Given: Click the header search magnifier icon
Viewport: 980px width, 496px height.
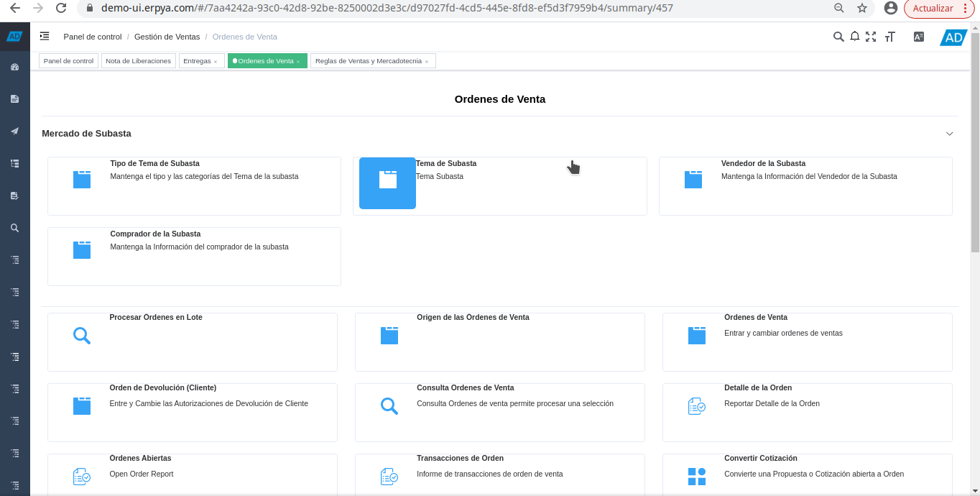Looking at the screenshot, I should 838,37.
